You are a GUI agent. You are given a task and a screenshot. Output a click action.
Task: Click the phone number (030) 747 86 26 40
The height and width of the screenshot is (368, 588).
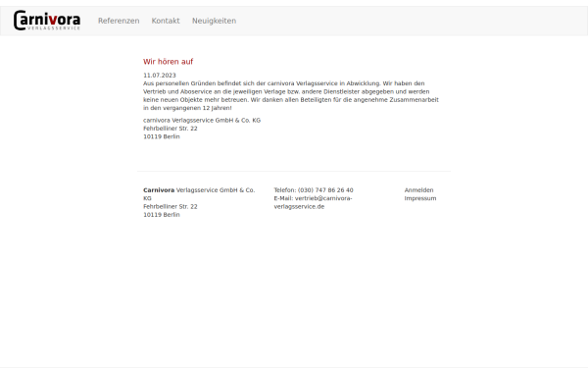point(325,190)
